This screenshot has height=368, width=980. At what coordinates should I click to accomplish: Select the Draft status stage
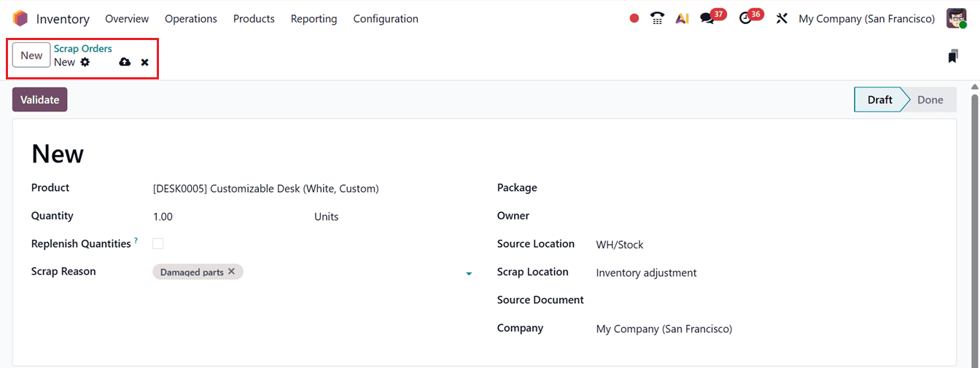[x=879, y=100]
